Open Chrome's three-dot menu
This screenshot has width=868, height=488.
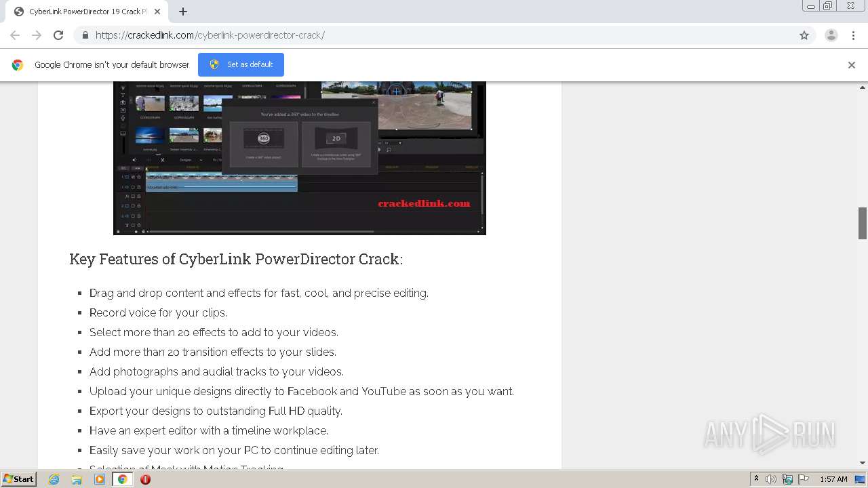853,35
